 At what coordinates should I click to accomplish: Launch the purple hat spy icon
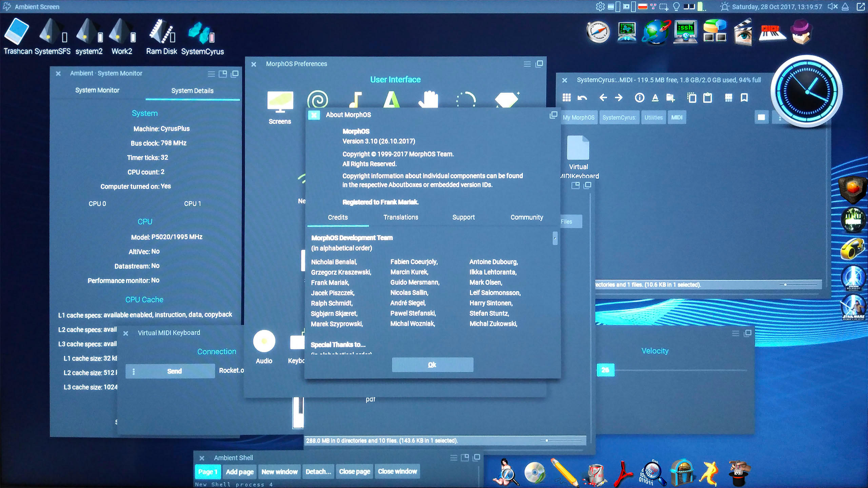coord(801,32)
